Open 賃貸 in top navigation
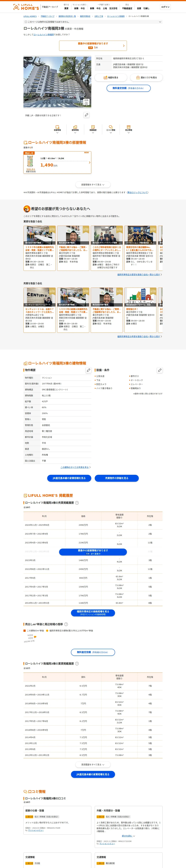The image size is (186, 868). [66, 8]
